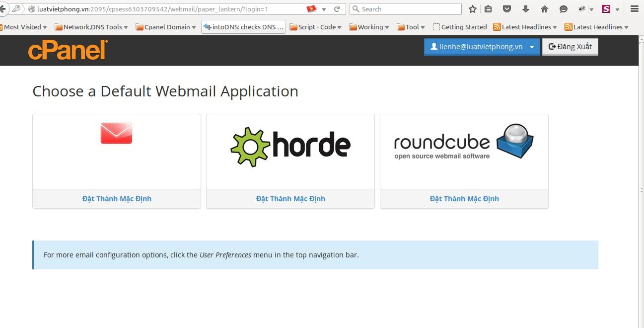Open first Latest Headlines feed bookmark

525,27
